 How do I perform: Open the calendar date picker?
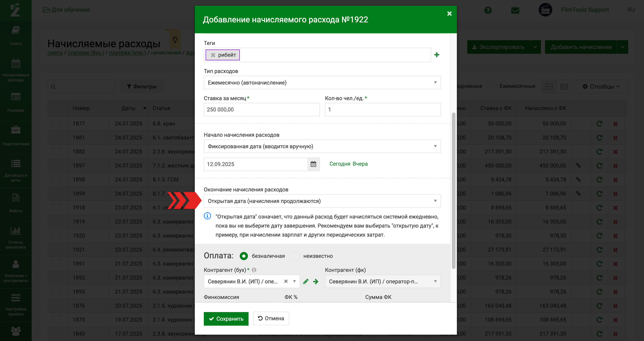click(313, 164)
